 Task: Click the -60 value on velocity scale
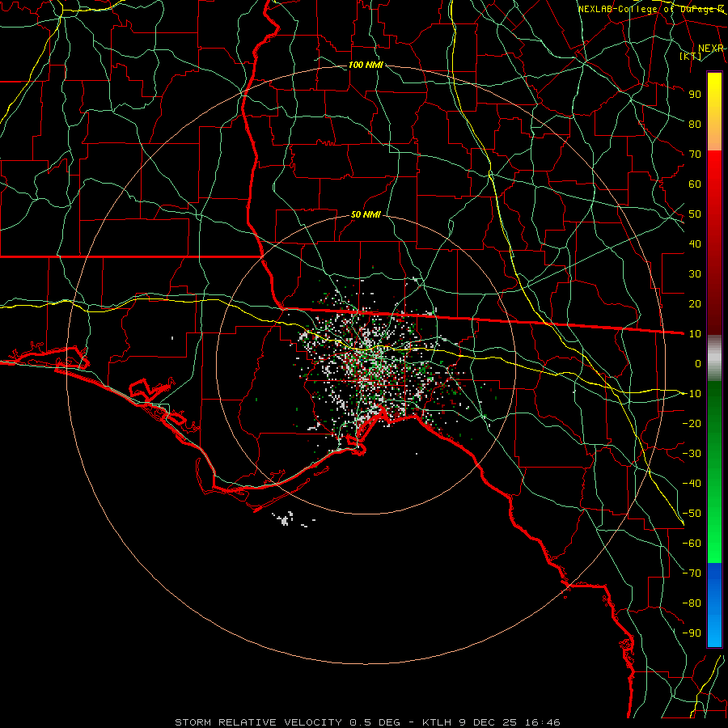[x=692, y=544]
